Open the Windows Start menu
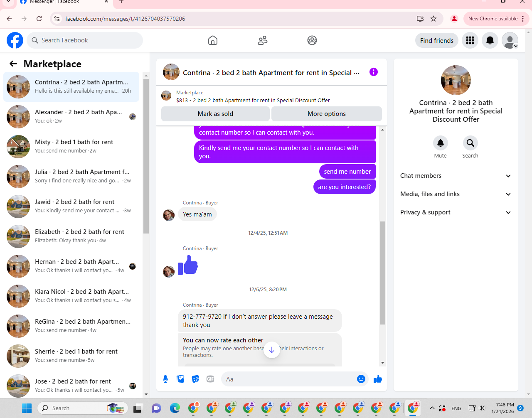This screenshot has width=532, height=418. coord(27,408)
